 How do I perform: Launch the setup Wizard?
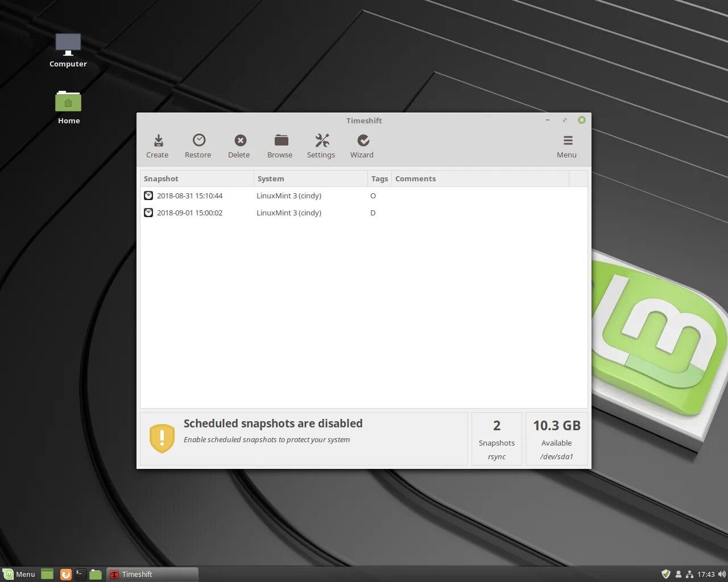click(x=362, y=146)
